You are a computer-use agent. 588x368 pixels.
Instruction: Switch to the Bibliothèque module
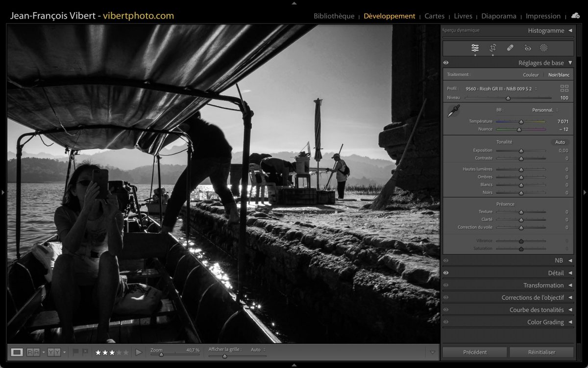[x=334, y=16]
